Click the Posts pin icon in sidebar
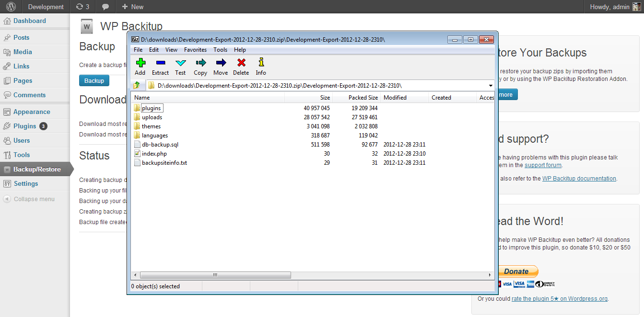Screen dimensions: 644x317 [x=7, y=38]
